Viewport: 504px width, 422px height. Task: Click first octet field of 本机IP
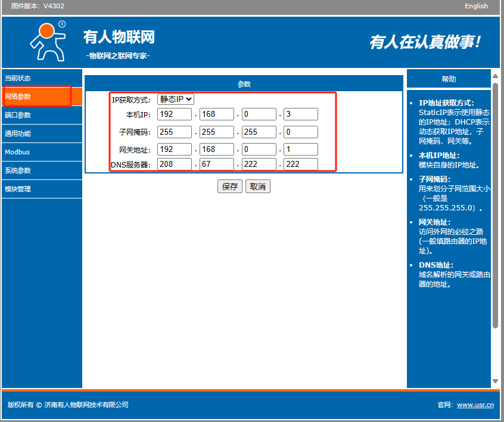[x=175, y=114]
